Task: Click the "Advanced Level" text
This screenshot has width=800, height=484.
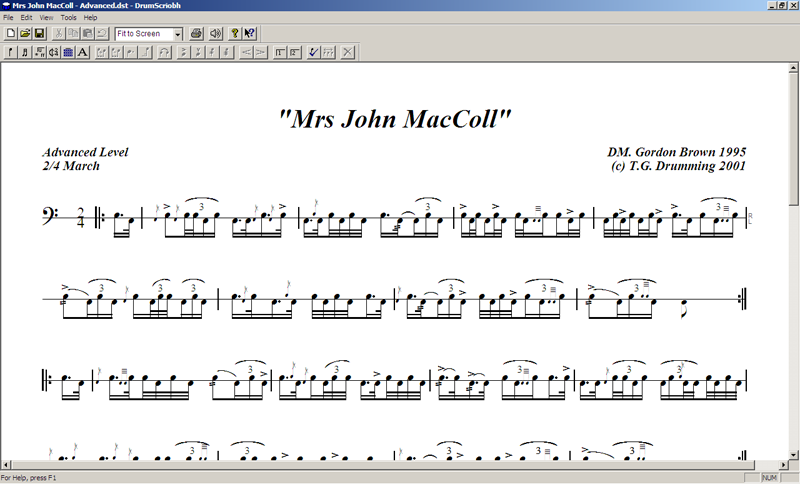Action: click(x=85, y=152)
